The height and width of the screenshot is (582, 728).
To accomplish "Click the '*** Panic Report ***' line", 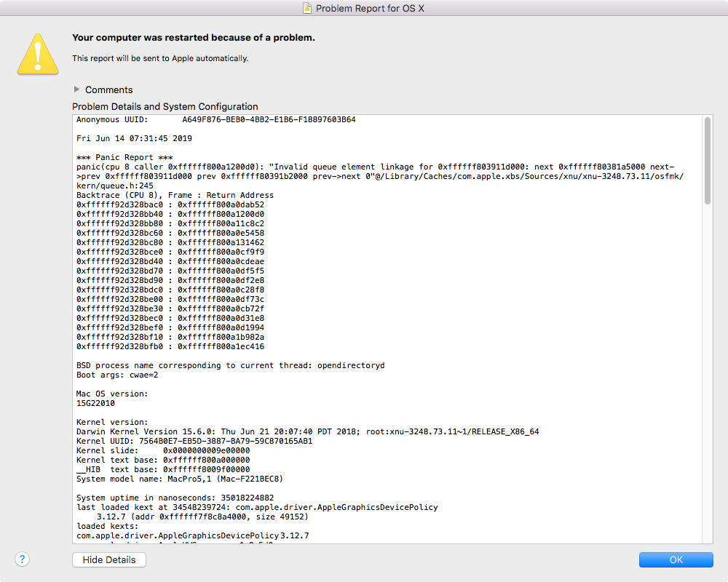I will (124, 157).
